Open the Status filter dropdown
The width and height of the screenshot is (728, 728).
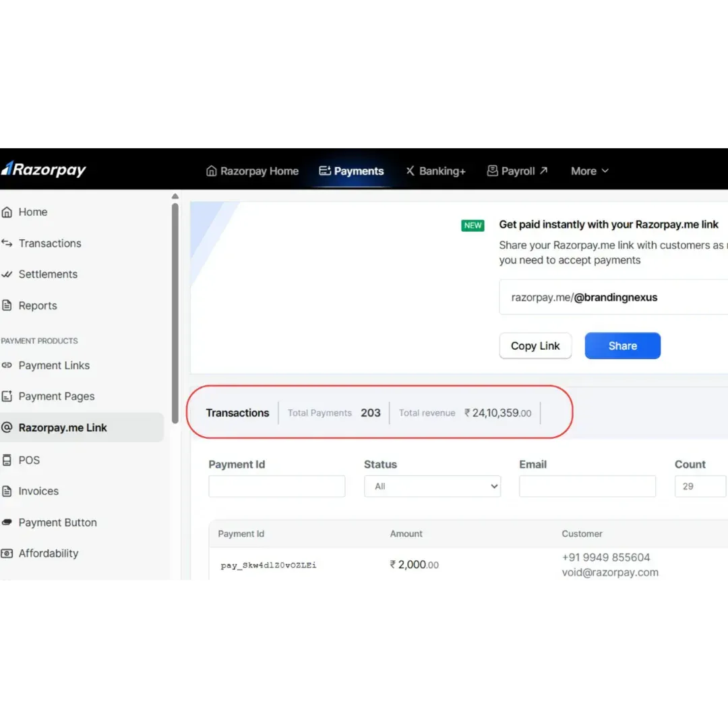coord(432,486)
